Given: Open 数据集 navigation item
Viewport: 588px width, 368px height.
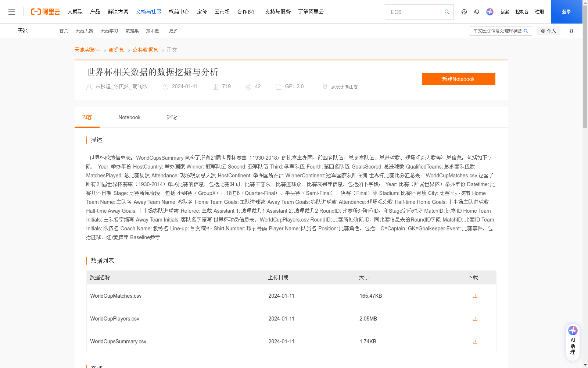Looking at the screenshot, I should [x=132, y=31].
